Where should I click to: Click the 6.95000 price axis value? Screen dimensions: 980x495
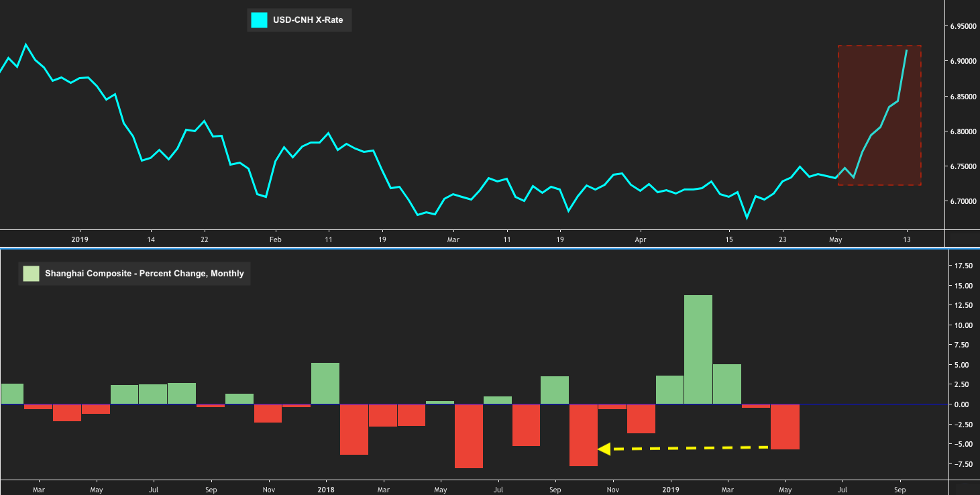tap(963, 26)
